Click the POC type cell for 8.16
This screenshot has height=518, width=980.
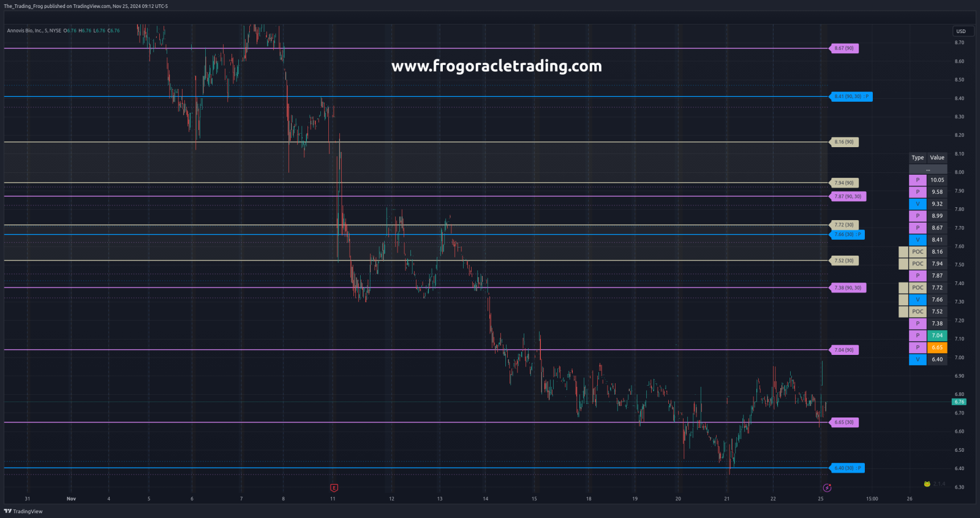pyautogui.click(x=918, y=252)
